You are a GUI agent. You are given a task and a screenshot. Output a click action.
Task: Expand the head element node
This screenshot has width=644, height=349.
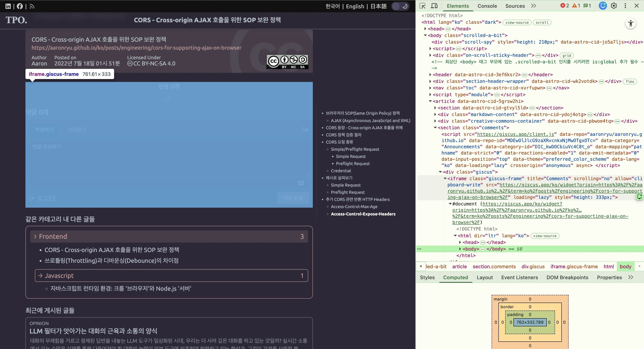pos(425,29)
